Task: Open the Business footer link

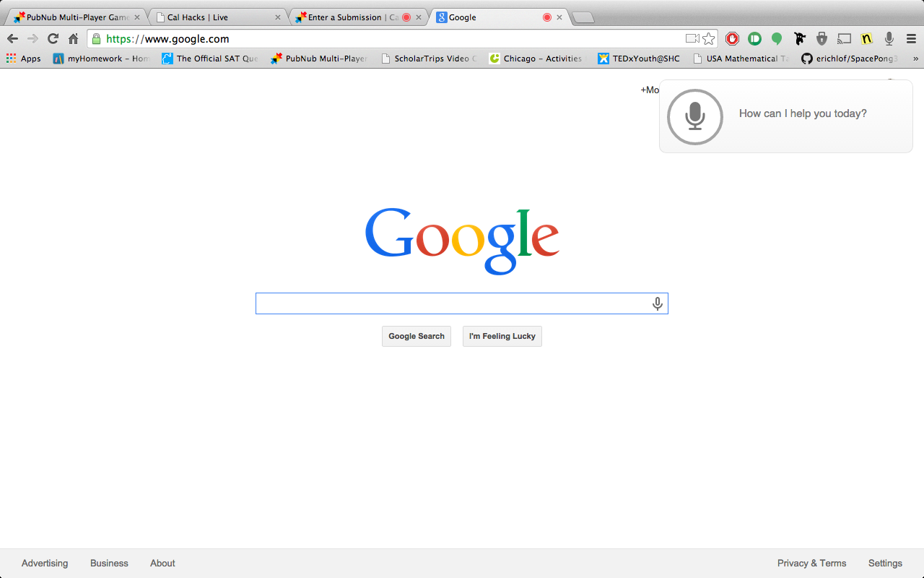Action: click(109, 564)
